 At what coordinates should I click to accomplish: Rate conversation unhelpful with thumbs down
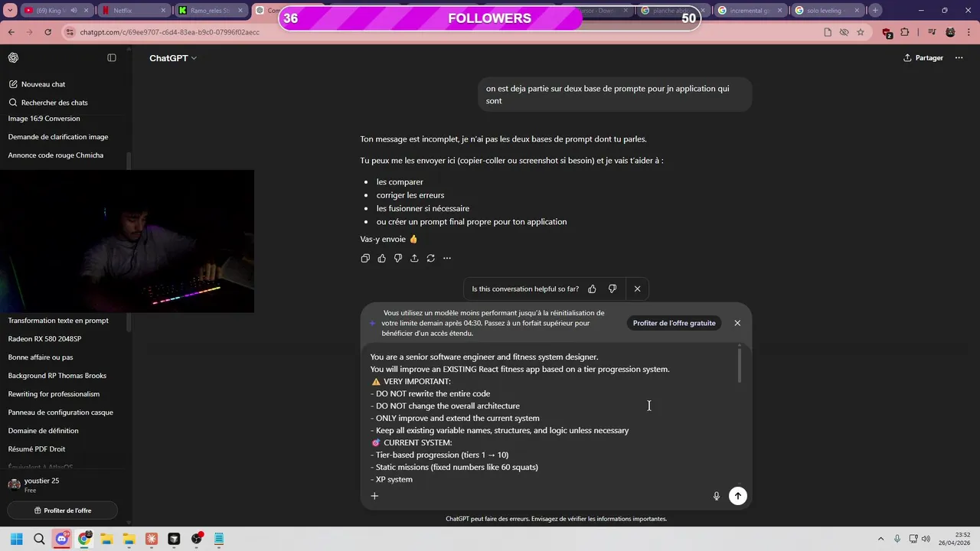pyautogui.click(x=612, y=289)
